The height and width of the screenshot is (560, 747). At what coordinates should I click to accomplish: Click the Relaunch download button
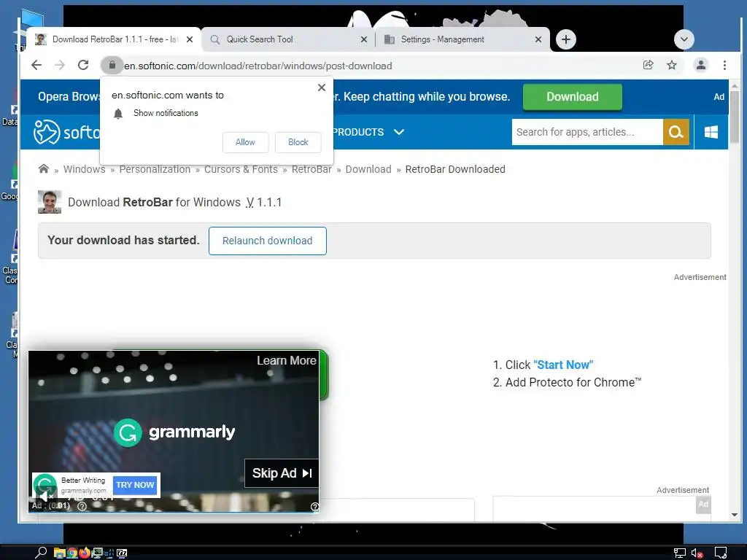[x=267, y=241]
